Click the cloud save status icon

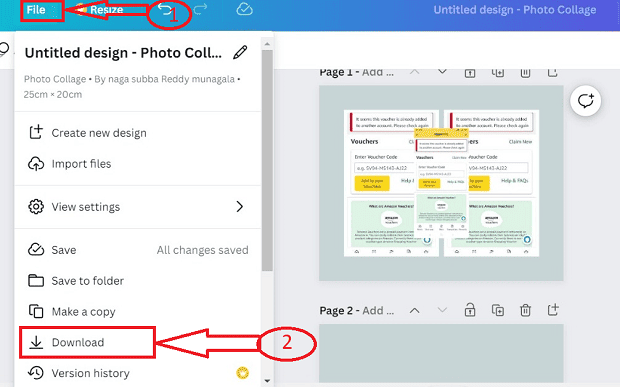[244, 9]
